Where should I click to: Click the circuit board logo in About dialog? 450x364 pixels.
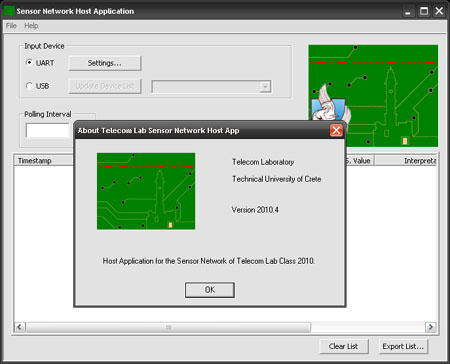coord(146,191)
